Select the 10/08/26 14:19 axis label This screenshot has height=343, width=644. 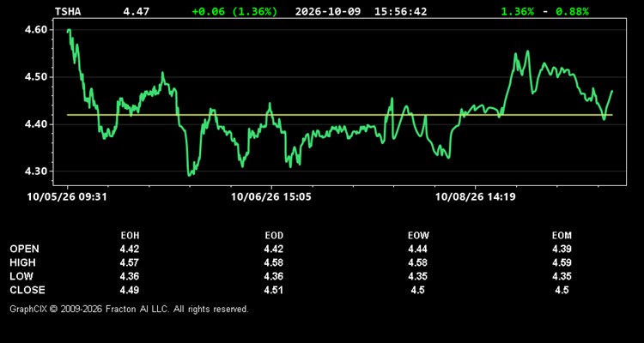[x=475, y=197]
